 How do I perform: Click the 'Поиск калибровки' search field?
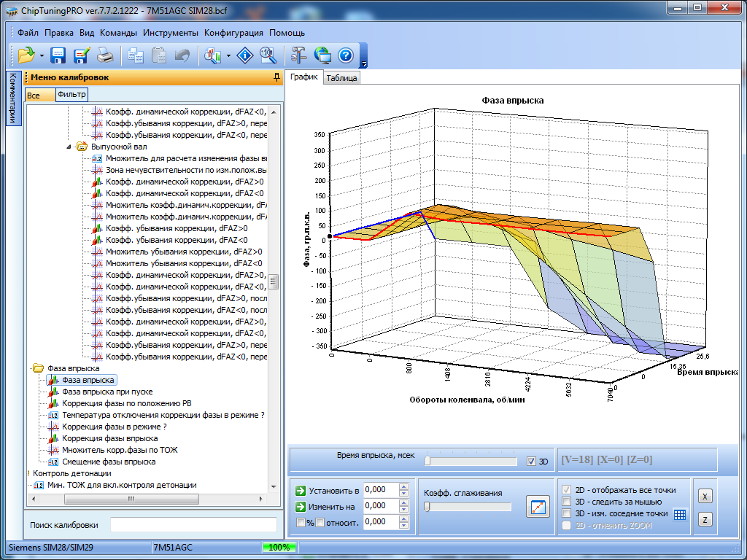click(x=193, y=525)
